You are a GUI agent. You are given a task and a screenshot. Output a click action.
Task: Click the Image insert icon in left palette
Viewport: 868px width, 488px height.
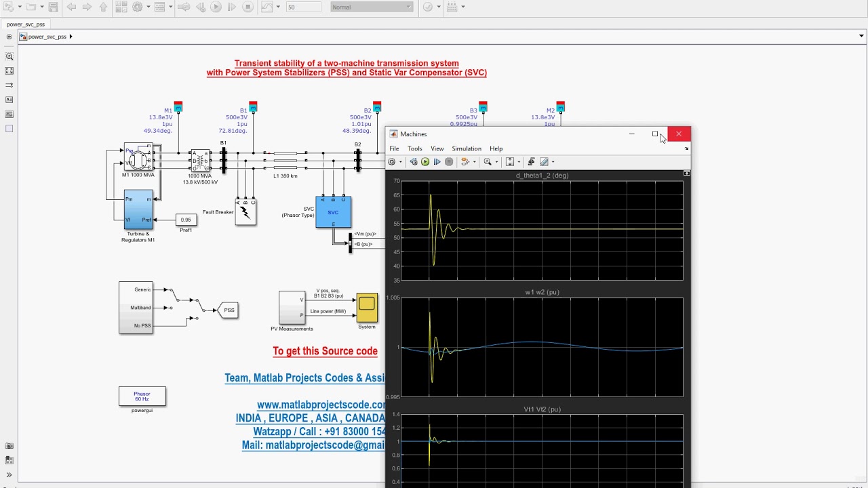click(x=9, y=114)
